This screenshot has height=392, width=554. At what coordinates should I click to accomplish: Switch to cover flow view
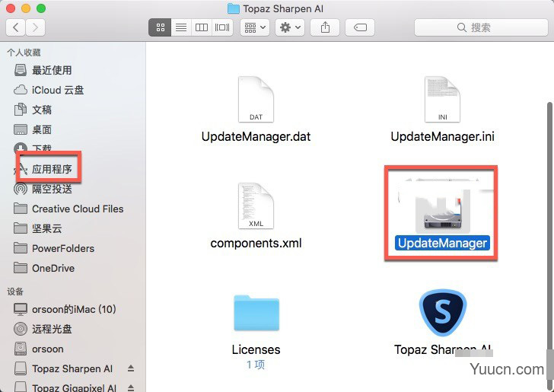pos(222,27)
